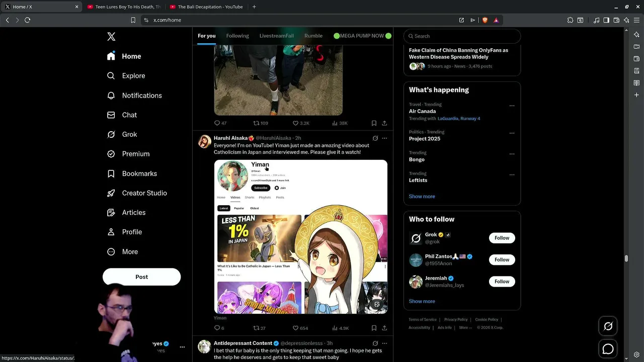Follow the Grok account
The height and width of the screenshot is (362, 644).
coord(502,238)
